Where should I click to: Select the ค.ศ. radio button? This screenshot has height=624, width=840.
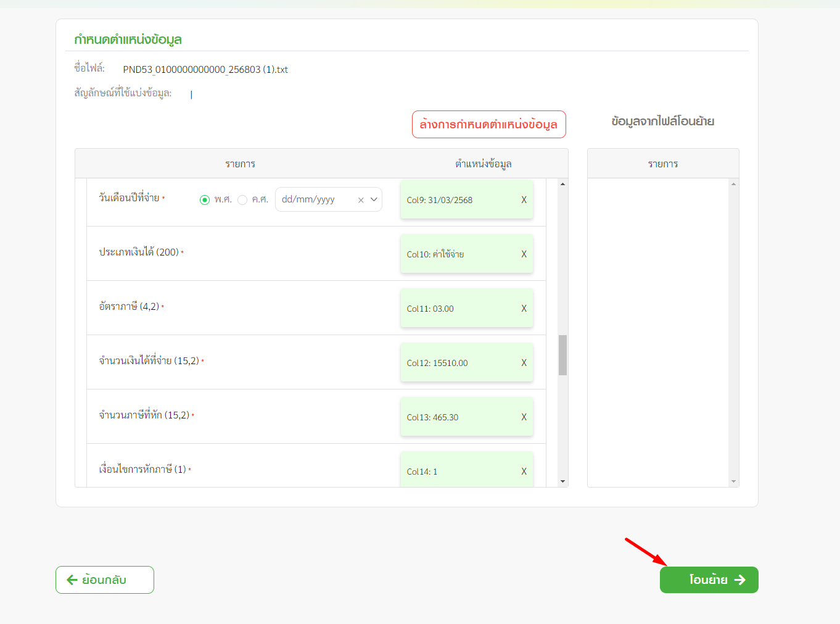point(242,200)
